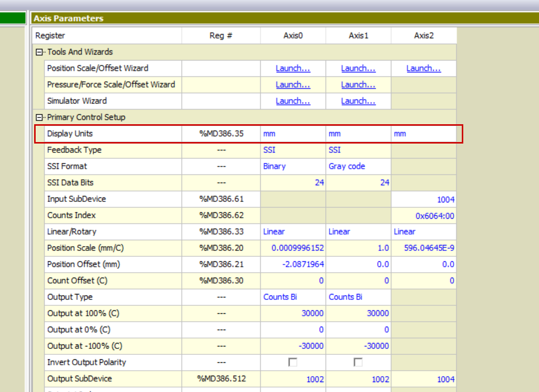539x392 pixels.
Task: Select Display Units mm cell for Axis0
Action: [x=293, y=134]
